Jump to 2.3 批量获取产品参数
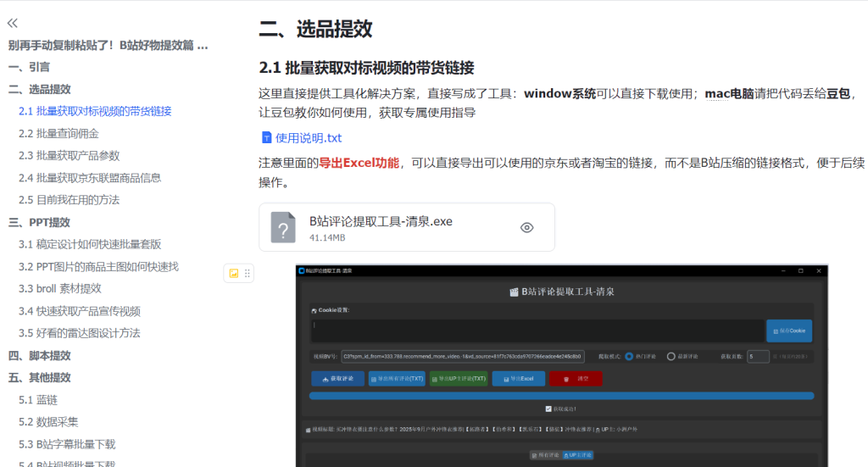Viewport: 868px width, 467px height. (70, 155)
